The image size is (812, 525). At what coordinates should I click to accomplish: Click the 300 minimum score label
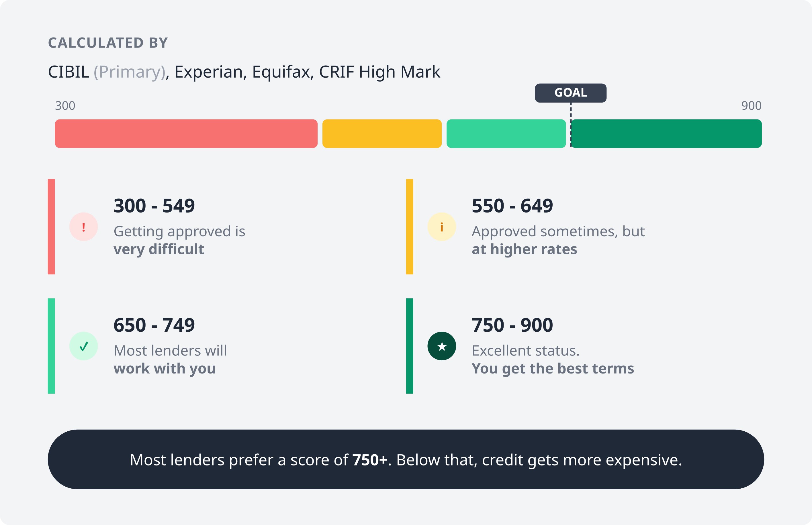click(x=65, y=106)
